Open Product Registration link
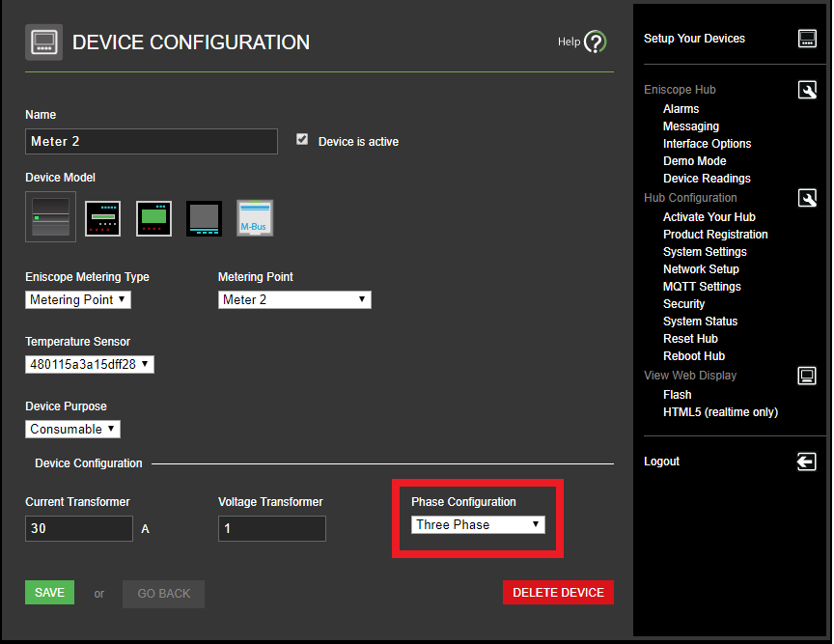This screenshot has height=644, width=834. point(715,235)
